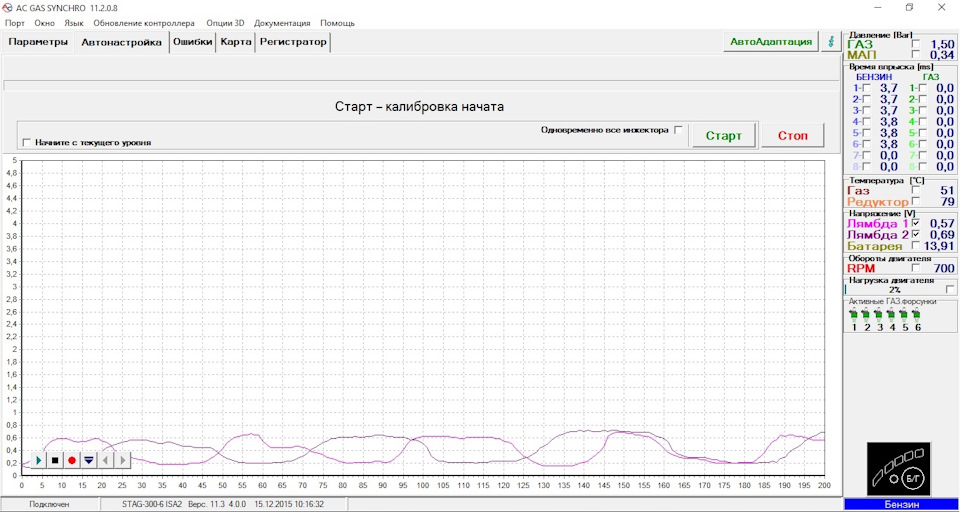Click the grey left arrow on the chart

[105, 459]
